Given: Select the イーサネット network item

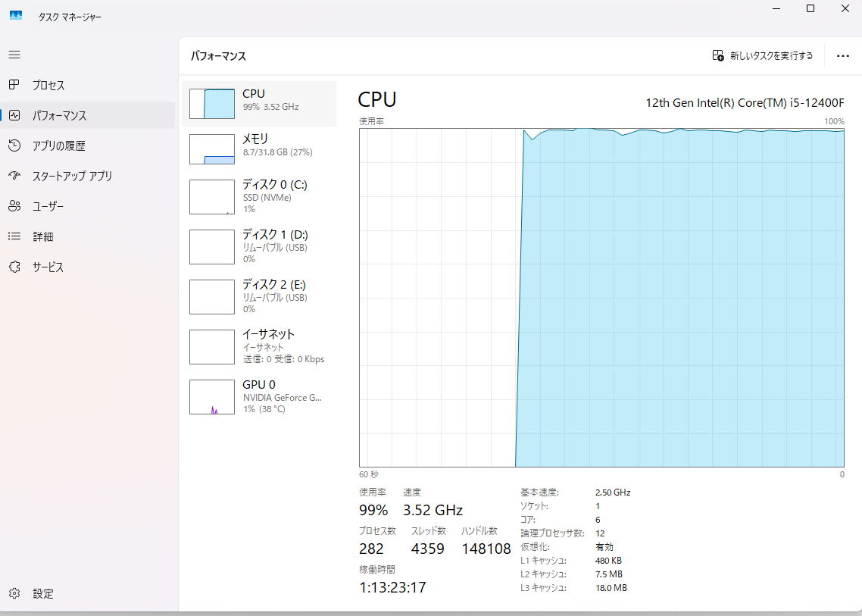Looking at the screenshot, I should pos(259,346).
